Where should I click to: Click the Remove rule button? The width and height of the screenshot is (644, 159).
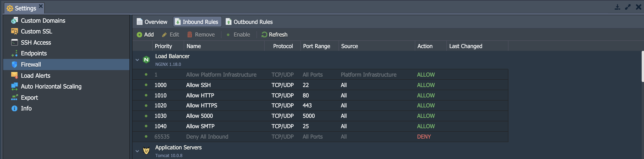coord(201,35)
